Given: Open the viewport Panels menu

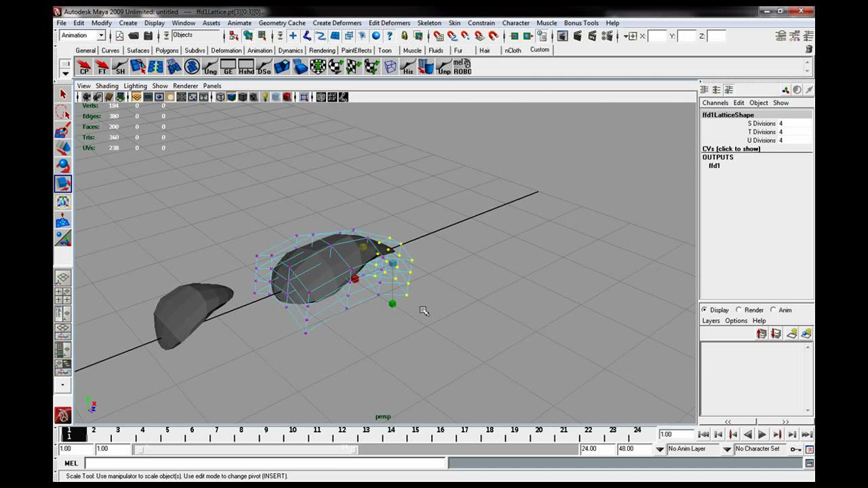Looking at the screenshot, I should [x=212, y=86].
